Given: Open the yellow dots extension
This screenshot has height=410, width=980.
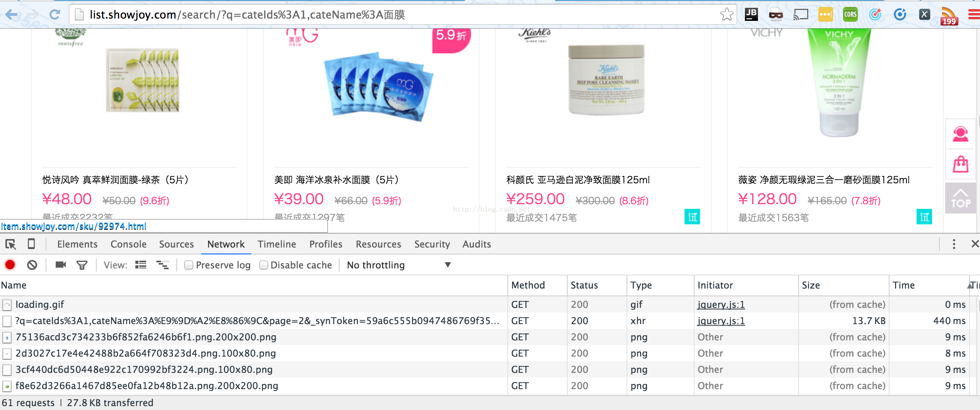Looking at the screenshot, I should (x=825, y=15).
